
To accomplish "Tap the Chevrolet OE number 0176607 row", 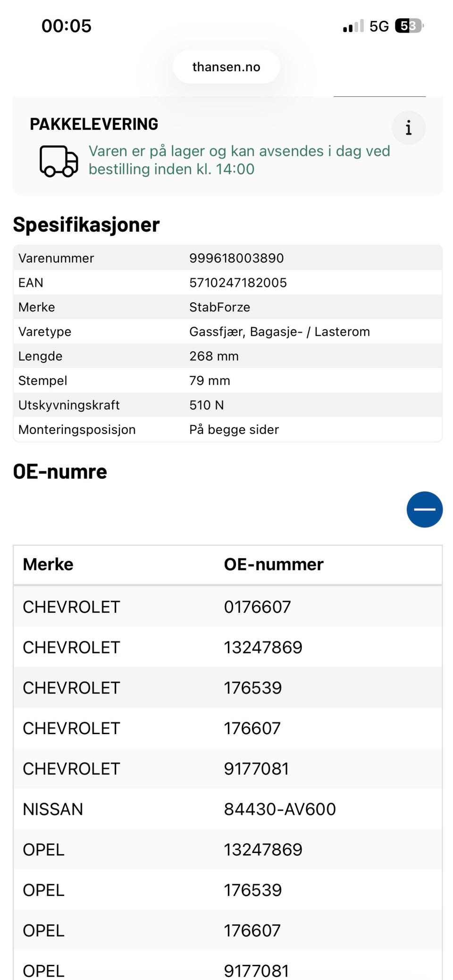I will (228, 607).
